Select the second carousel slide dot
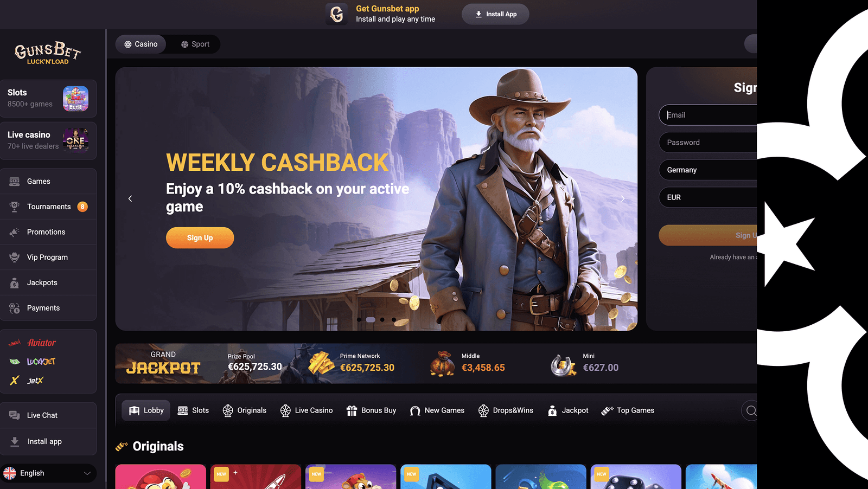Viewport: 868px width, 489px height. point(371,320)
